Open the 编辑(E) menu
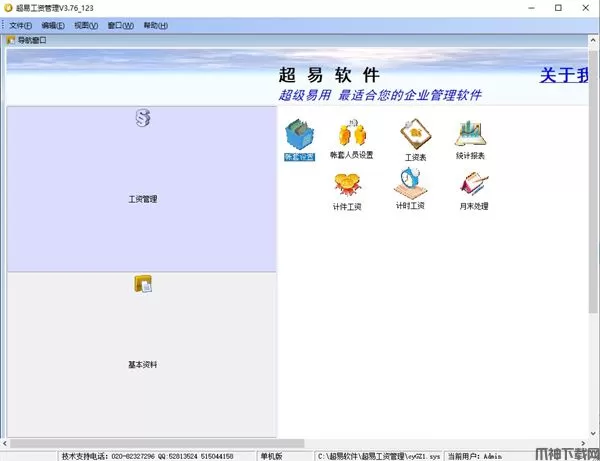This screenshot has width=600, height=461. (x=53, y=26)
